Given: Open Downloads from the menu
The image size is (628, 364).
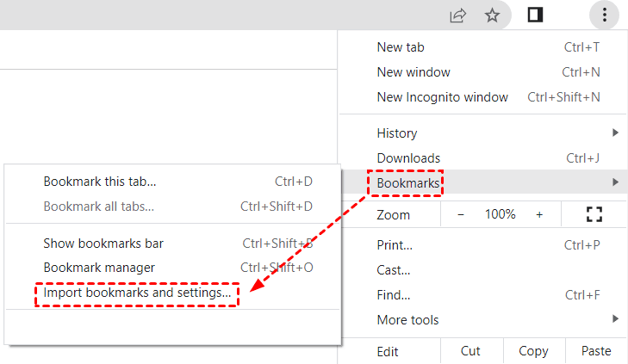Looking at the screenshot, I should 483,158.
